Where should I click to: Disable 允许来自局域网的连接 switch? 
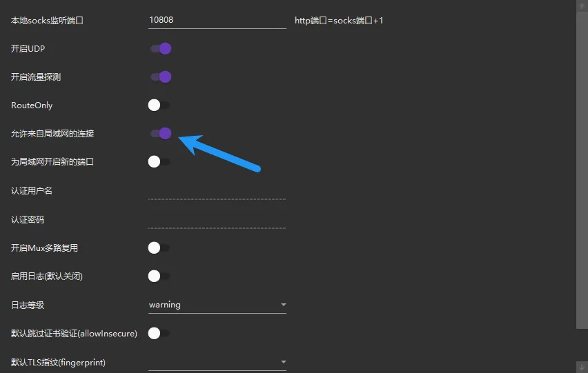(x=160, y=133)
